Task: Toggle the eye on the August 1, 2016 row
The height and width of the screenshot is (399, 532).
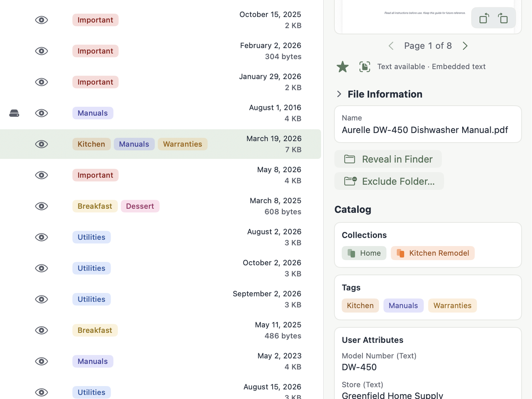Action: pyautogui.click(x=42, y=113)
